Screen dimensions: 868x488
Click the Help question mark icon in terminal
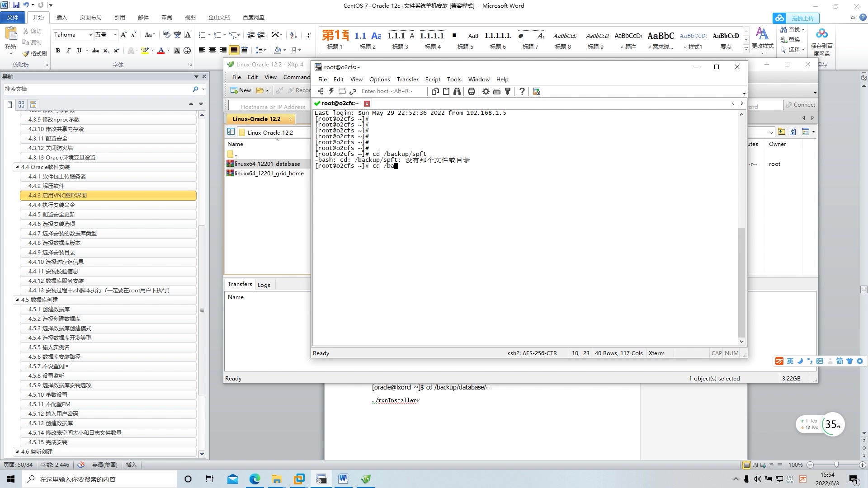click(522, 91)
